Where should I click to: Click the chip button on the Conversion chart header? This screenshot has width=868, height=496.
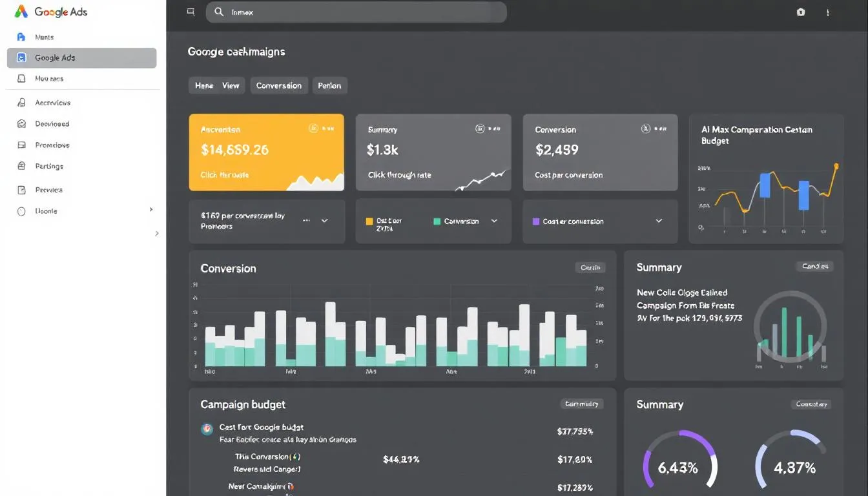[x=590, y=267]
